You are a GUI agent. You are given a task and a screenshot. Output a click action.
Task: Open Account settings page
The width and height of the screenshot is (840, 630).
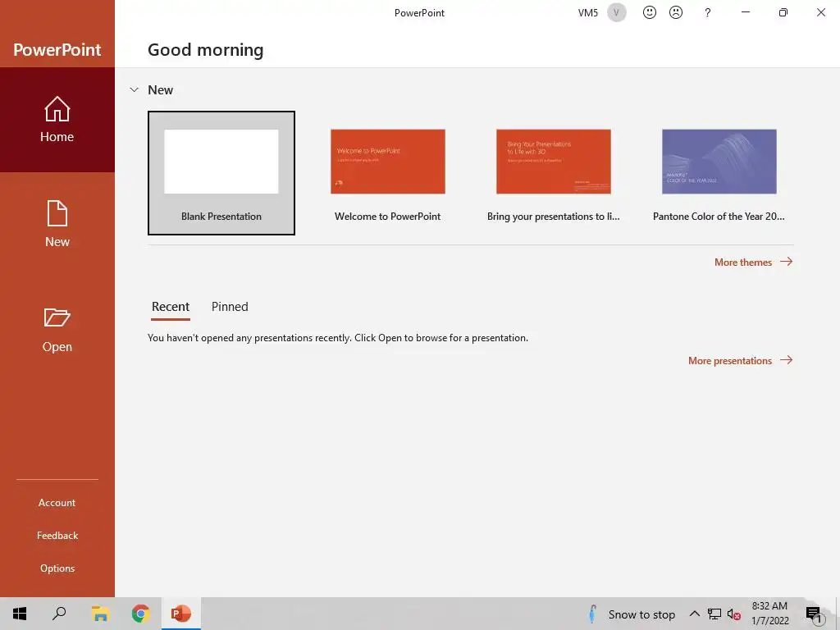click(57, 503)
